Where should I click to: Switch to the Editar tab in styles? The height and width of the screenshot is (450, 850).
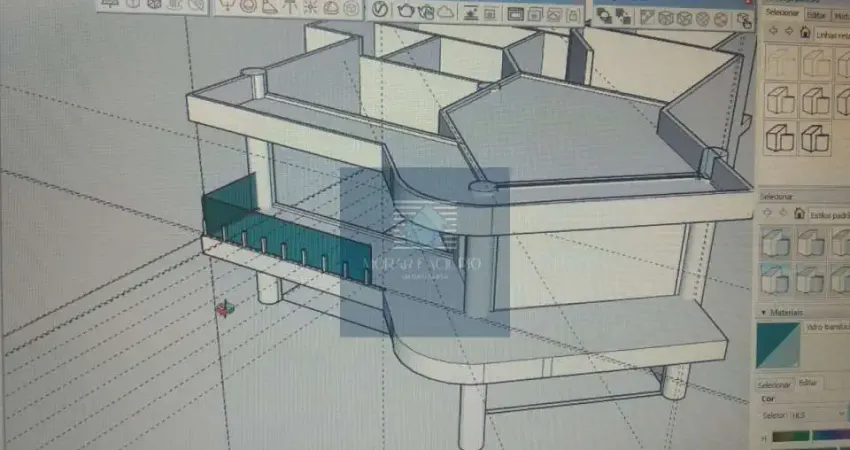(x=816, y=15)
